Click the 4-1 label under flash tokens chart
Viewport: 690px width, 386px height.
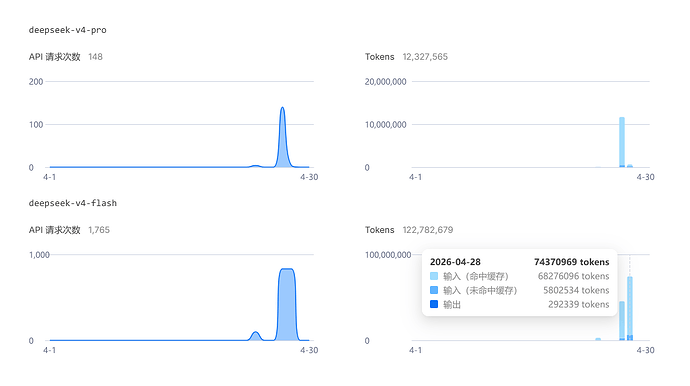[x=415, y=350]
